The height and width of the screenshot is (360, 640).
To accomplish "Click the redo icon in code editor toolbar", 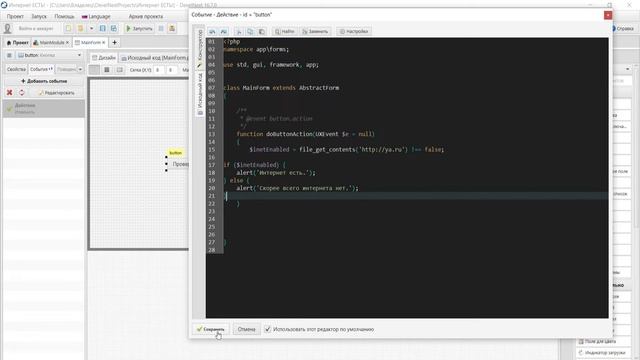I will point(224,31).
